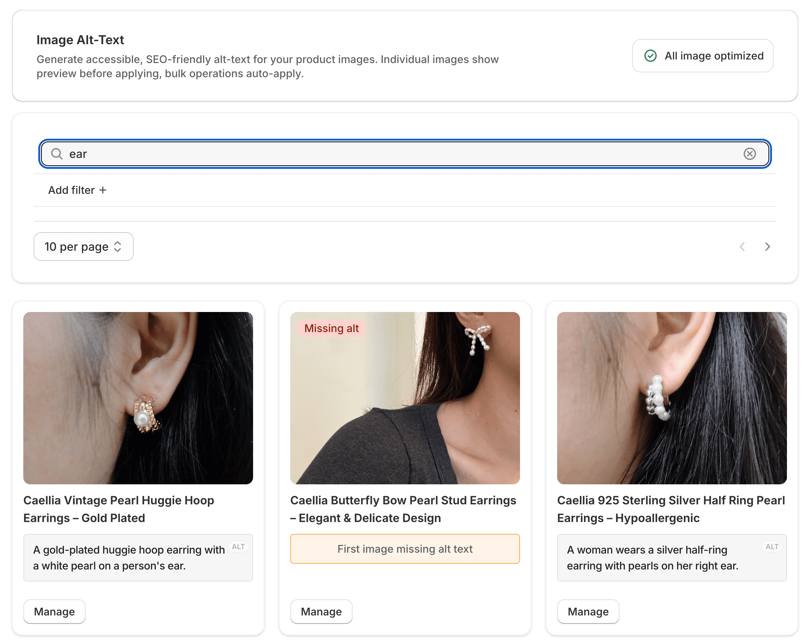Open the butterfly bow pearl earring thumbnail
Image resolution: width=812 pixels, height=644 pixels.
coord(405,398)
